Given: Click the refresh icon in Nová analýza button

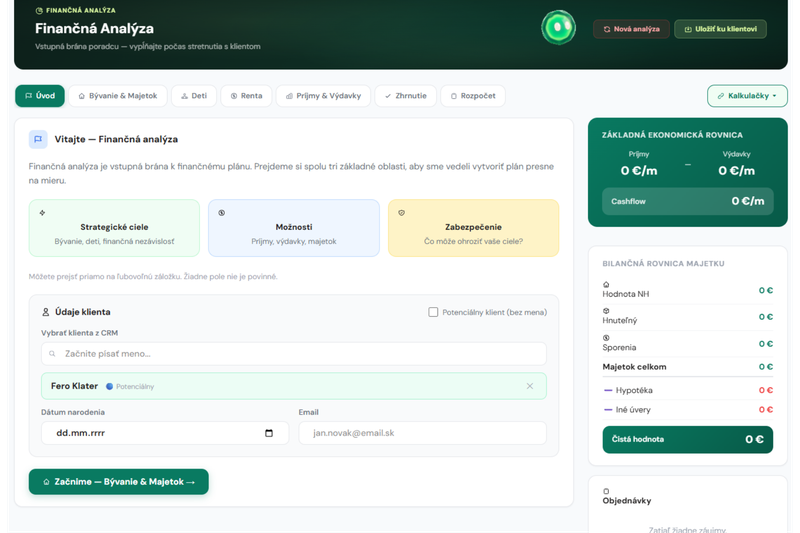Looking at the screenshot, I should [607, 29].
